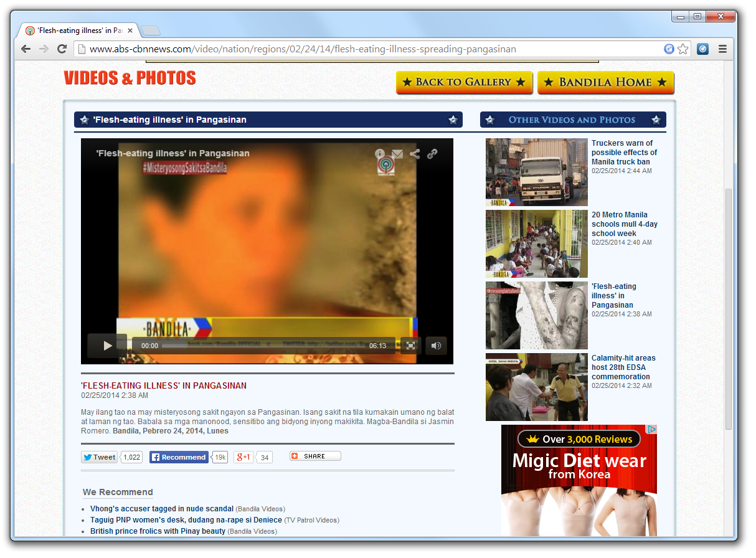The height and width of the screenshot is (558, 756).
Task: Go back to previous page
Action: [26, 49]
